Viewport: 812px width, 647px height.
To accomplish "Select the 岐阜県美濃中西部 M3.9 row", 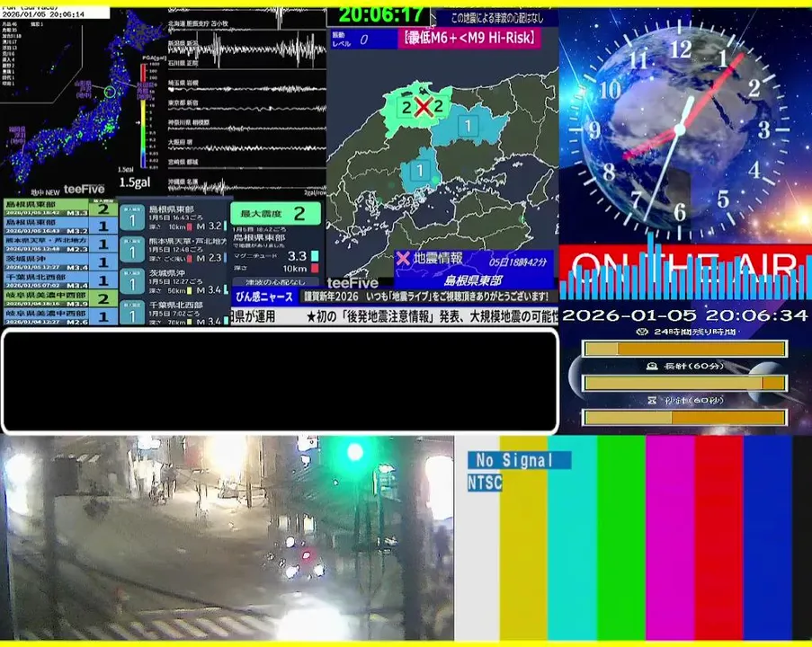I will (60, 298).
